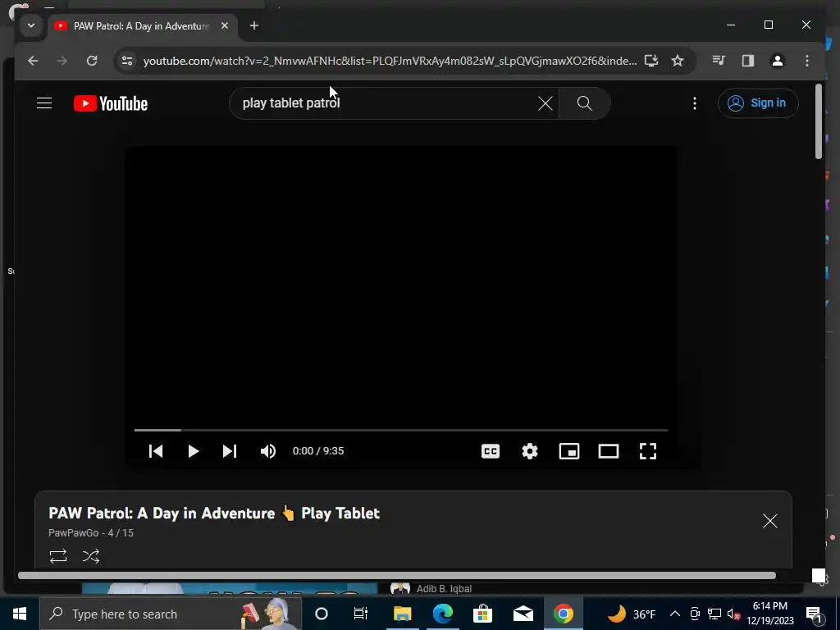Close the PAW Patrol tab
The height and width of the screenshot is (630, 840).
(225, 25)
